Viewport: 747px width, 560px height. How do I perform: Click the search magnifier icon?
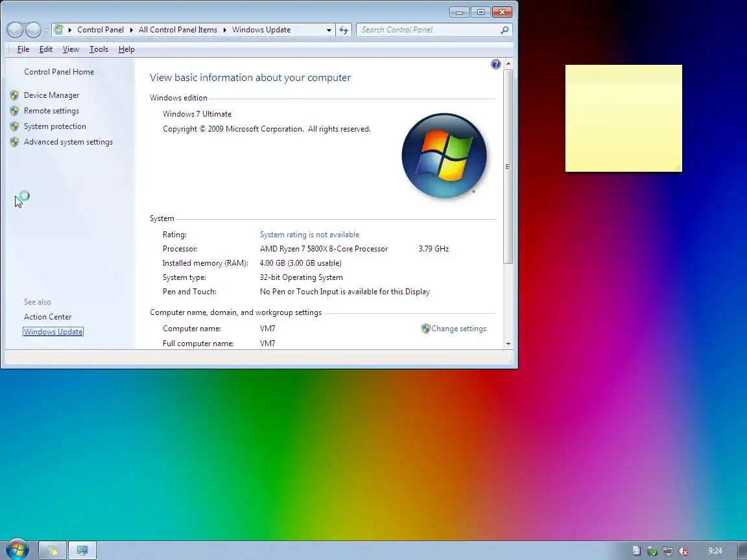(504, 30)
